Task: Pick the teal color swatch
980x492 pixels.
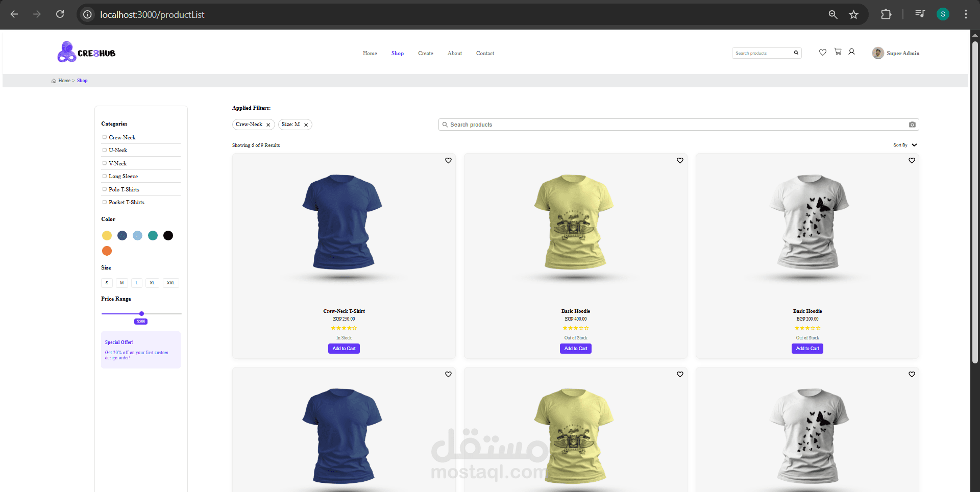Action: [153, 235]
